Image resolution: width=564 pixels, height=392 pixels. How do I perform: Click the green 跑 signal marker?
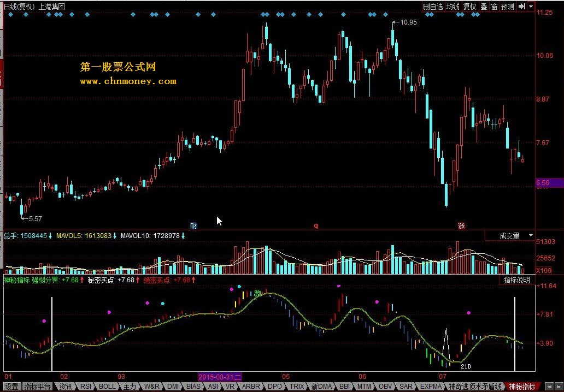(x=257, y=294)
